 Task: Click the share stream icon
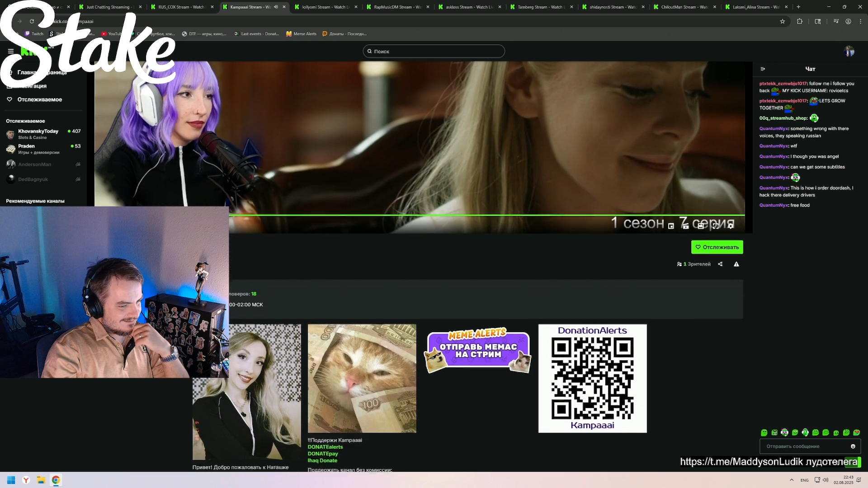point(720,264)
